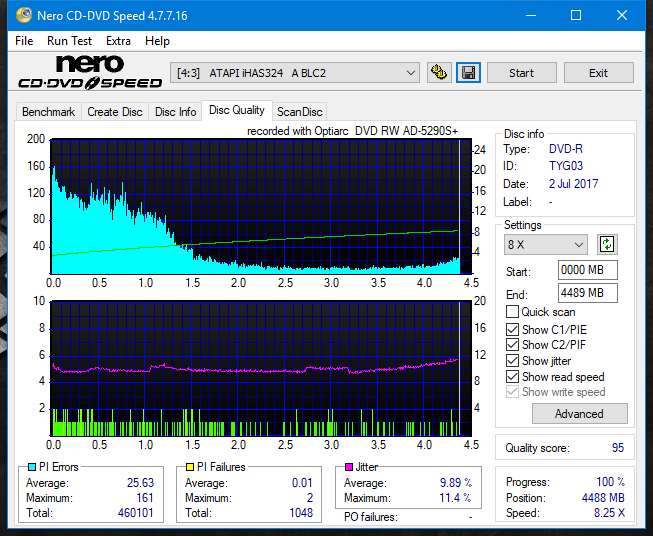Click the cyan PI Errors legend swatch
The image size is (653, 536).
coord(32,467)
